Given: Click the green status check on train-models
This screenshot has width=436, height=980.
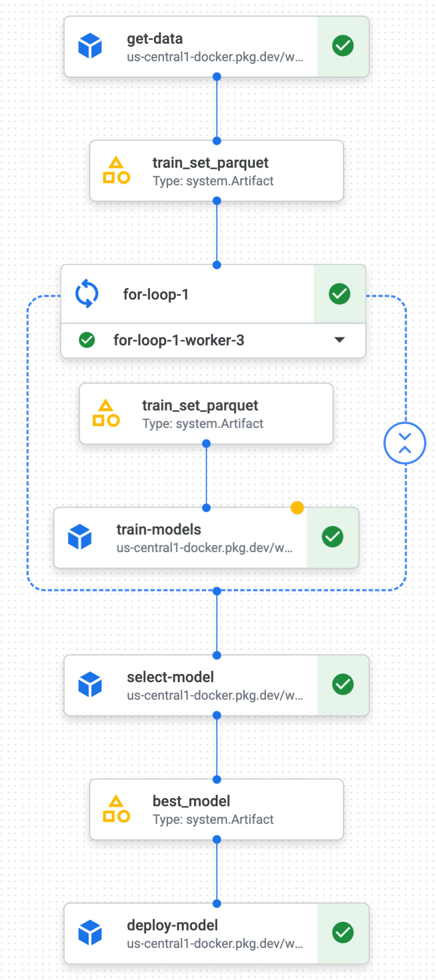Looking at the screenshot, I should tap(332, 537).
